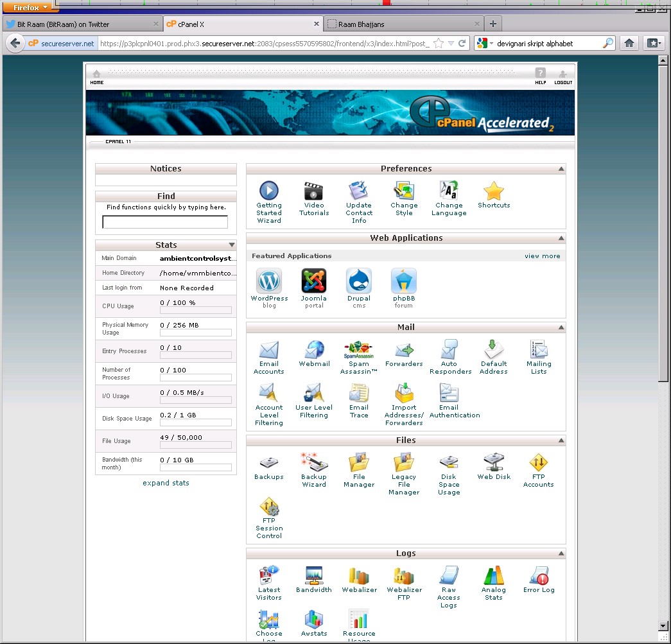The image size is (671, 644).
Task: Collapse the Logs section
Action: click(x=561, y=553)
